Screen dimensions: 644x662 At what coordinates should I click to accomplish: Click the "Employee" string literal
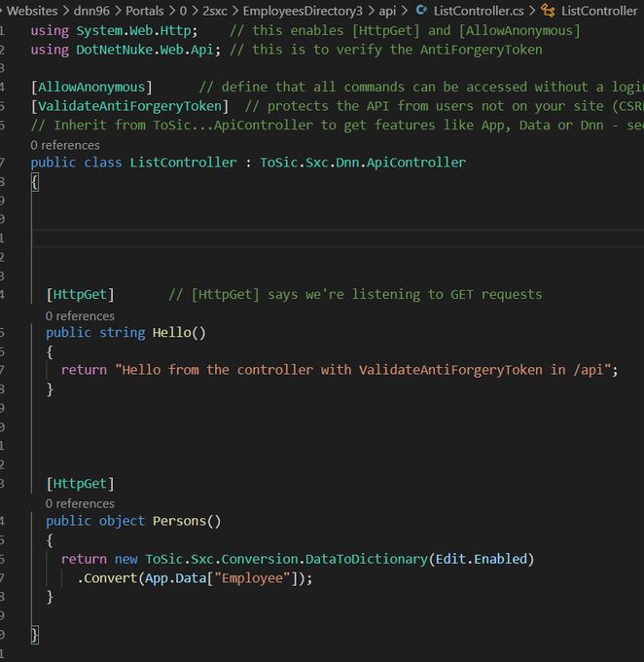point(252,578)
